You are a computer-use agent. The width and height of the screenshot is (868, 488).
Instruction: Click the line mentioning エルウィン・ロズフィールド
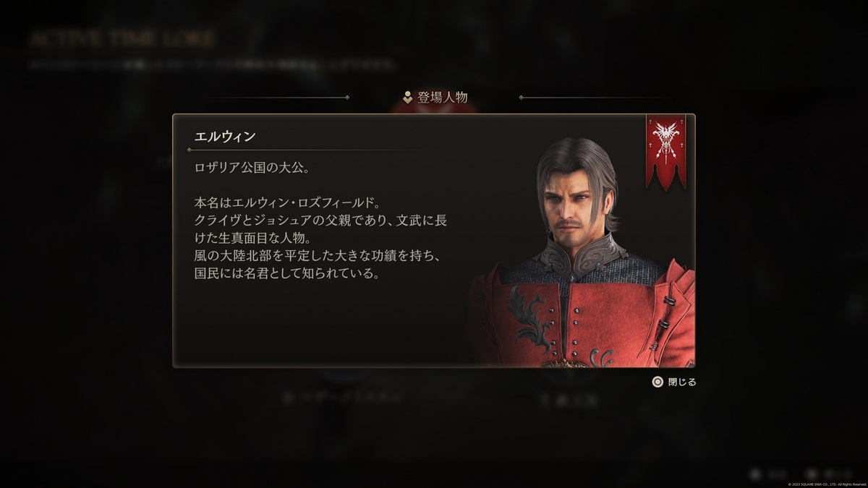pos(287,202)
